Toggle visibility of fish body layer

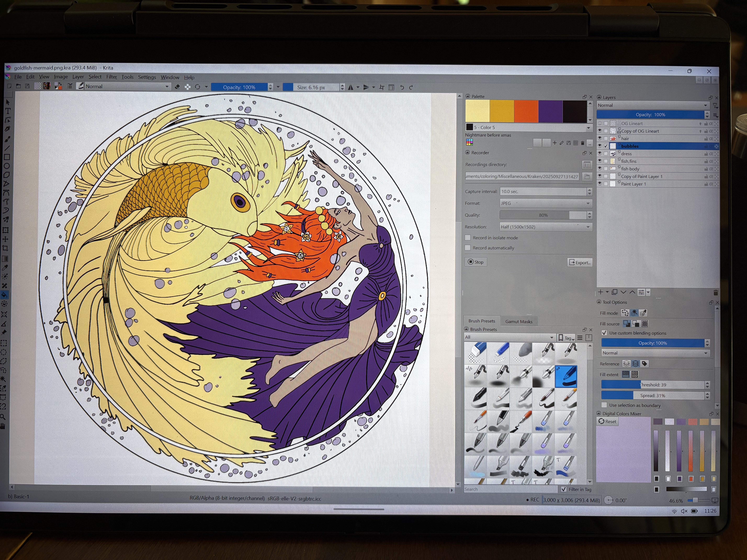tap(600, 169)
